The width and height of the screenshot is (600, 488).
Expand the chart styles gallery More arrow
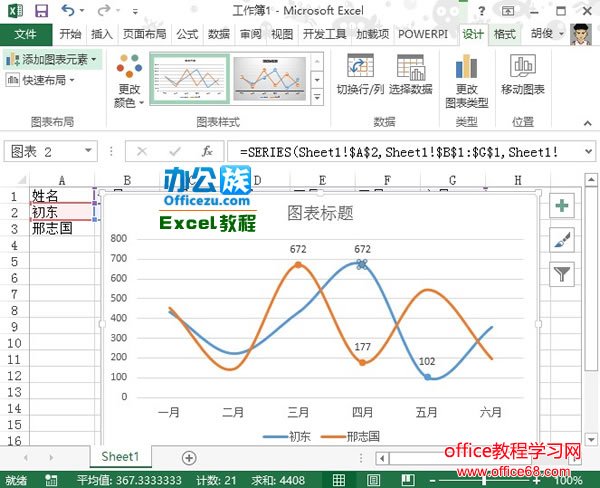tap(317, 97)
